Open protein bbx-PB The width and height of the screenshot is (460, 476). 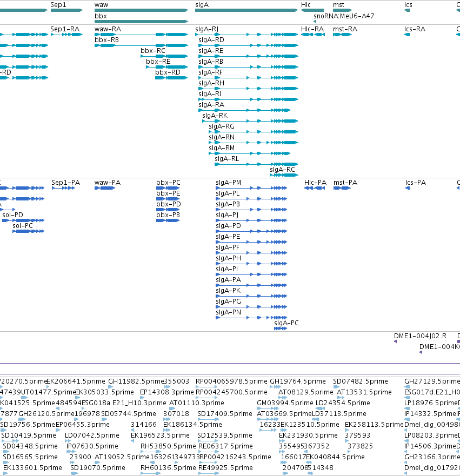tap(168, 220)
